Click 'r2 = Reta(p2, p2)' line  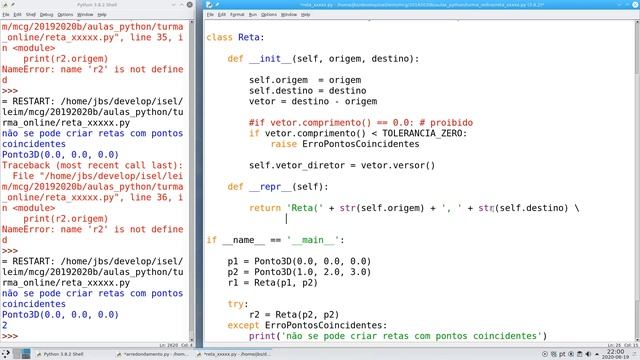click(x=294, y=315)
